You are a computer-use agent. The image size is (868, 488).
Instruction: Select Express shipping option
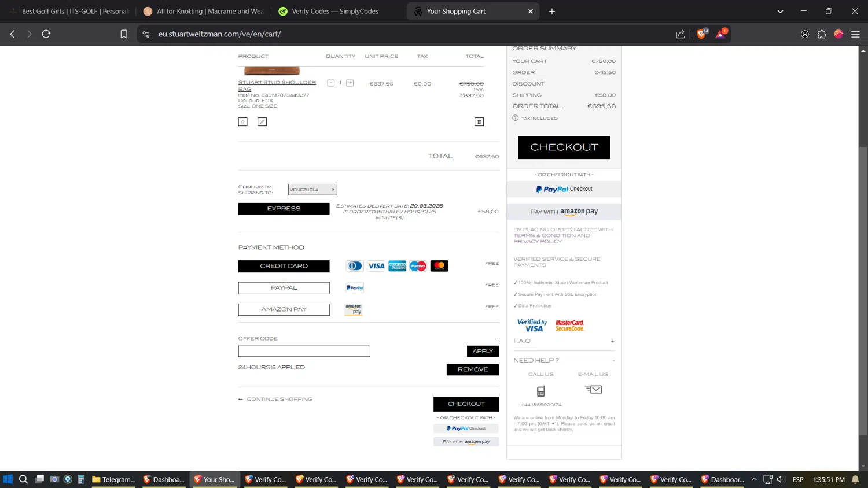click(x=284, y=209)
